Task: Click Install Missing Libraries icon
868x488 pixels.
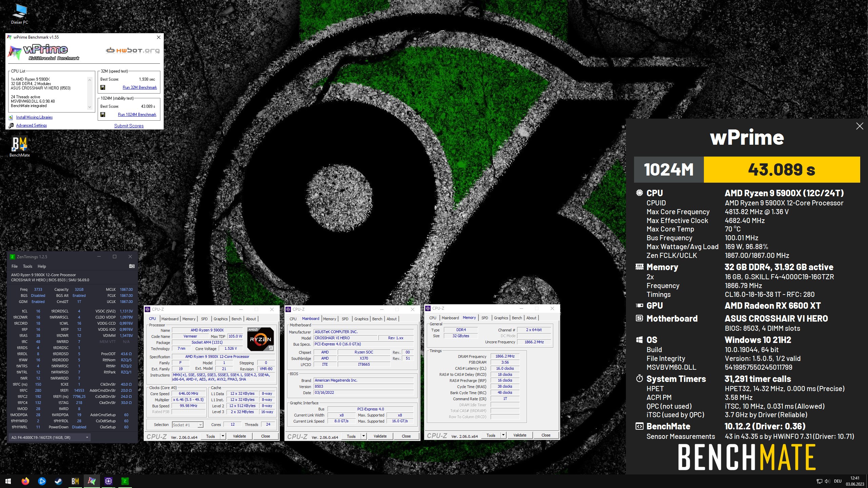Action: tap(11, 117)
